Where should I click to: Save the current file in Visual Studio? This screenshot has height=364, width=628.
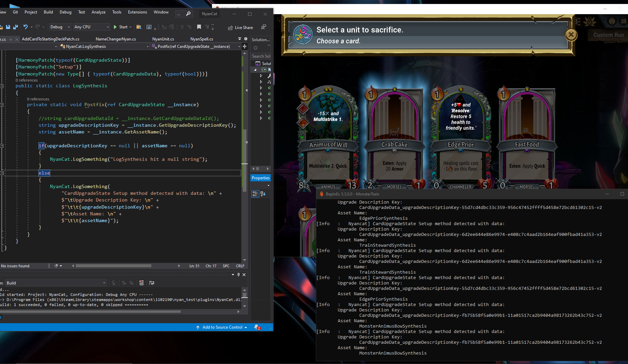(8, 27)
